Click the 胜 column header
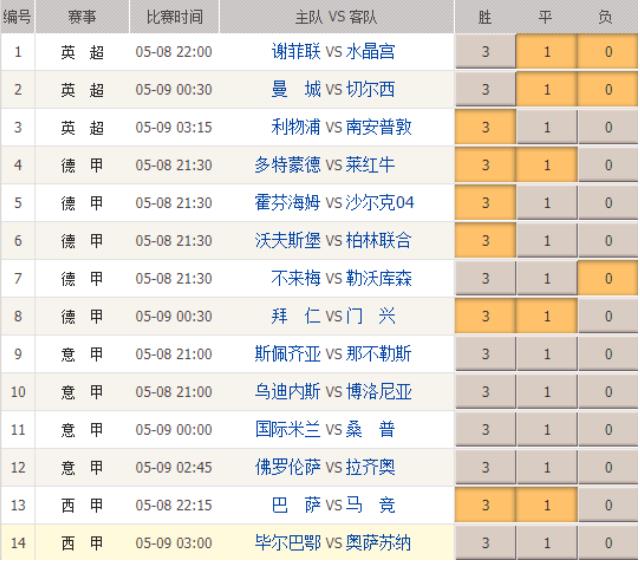The height and width of the screenshot is (562, 640). [485, 17]
